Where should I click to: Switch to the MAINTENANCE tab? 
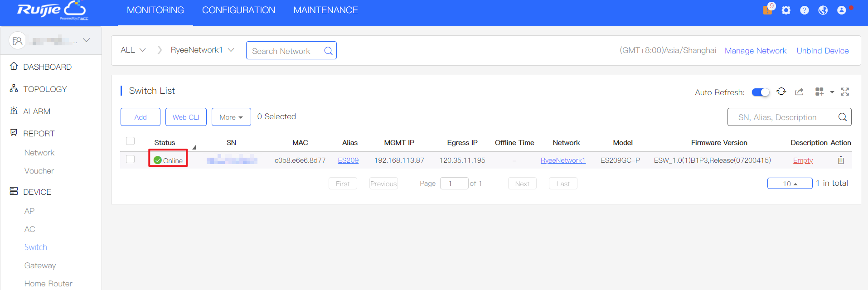[x=325, y=10]
